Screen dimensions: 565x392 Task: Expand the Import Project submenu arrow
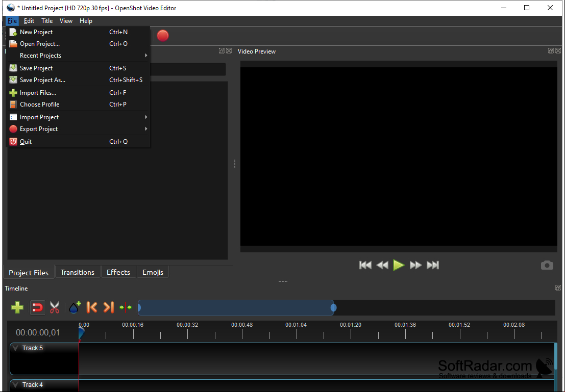[146, 117]
